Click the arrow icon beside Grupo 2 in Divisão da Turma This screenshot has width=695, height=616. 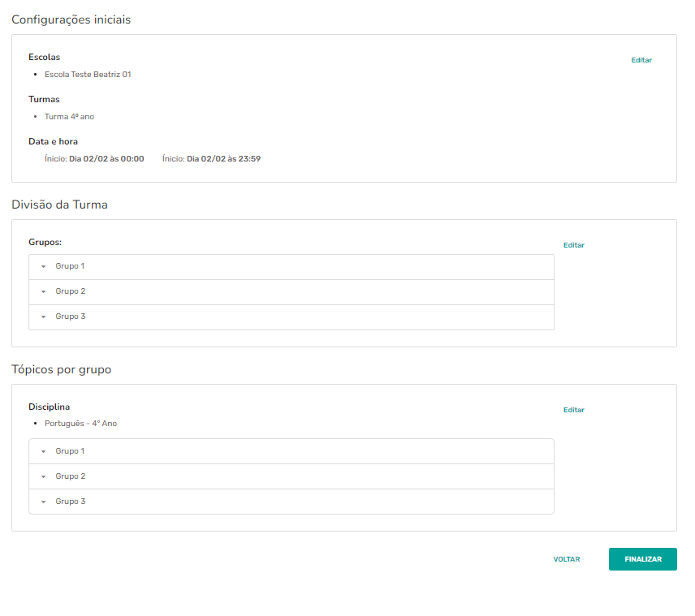[x=43, y=292]
